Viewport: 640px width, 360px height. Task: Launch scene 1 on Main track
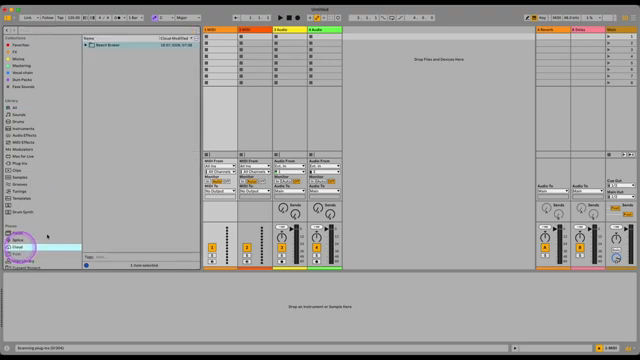(609, 37)
